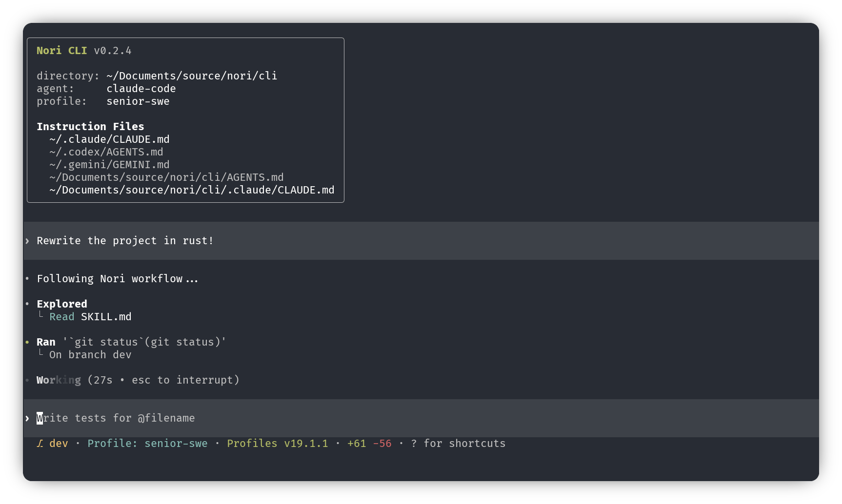Viewport: 842px width, 504px height.
Task: Click the '~/Documents/source/nori/cli/.claude/CLAUDE.md' entry
Action: (x=192, y=190)
